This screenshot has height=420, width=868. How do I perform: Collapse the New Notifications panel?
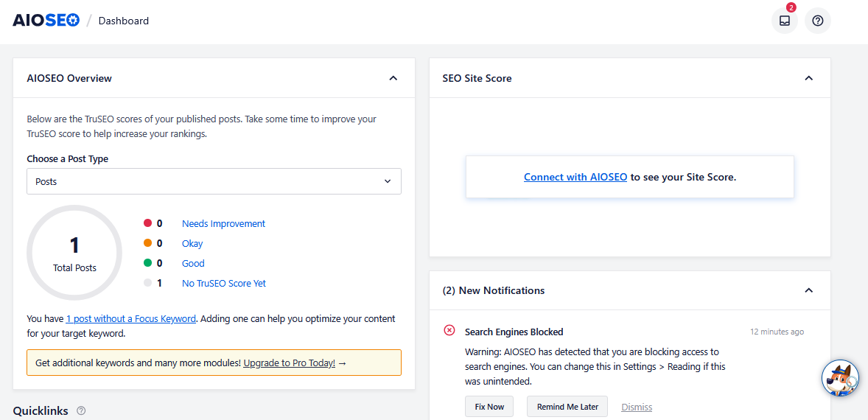tap(808, 290)
